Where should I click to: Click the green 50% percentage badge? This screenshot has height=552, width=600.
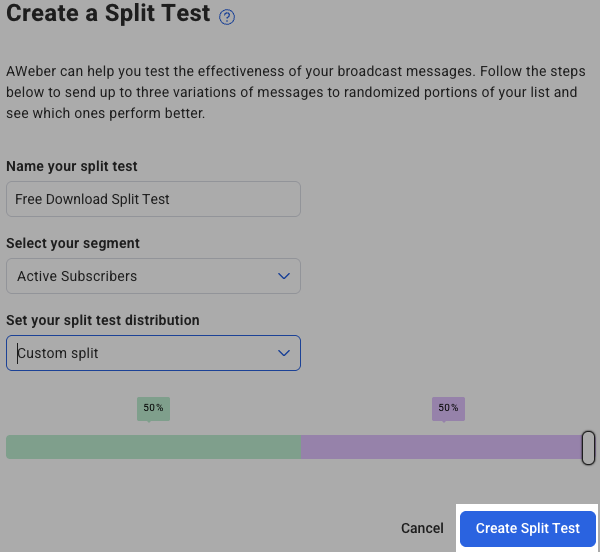point(153,408)
